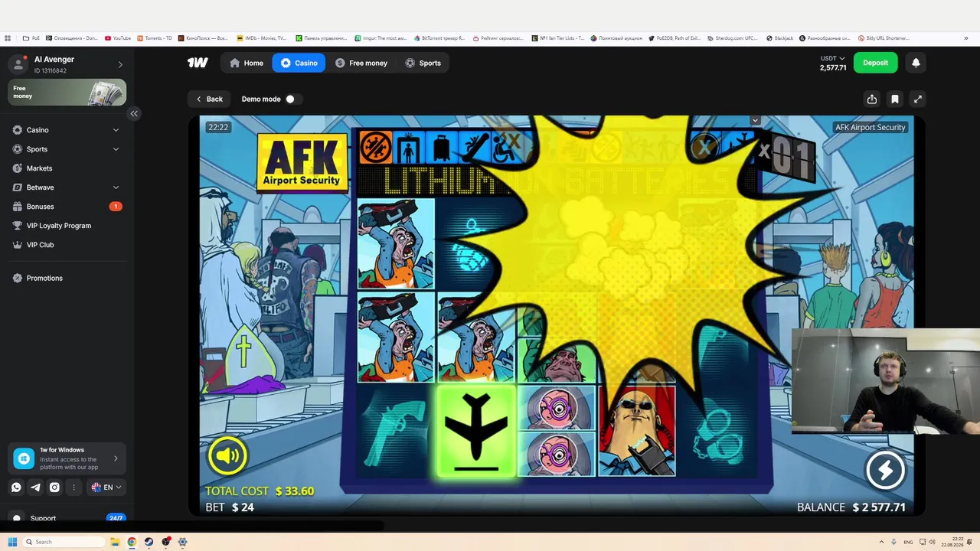Screen dimensions: 980x551
Task: Expand the Betwave sidebar section
Action: [116, 187]
